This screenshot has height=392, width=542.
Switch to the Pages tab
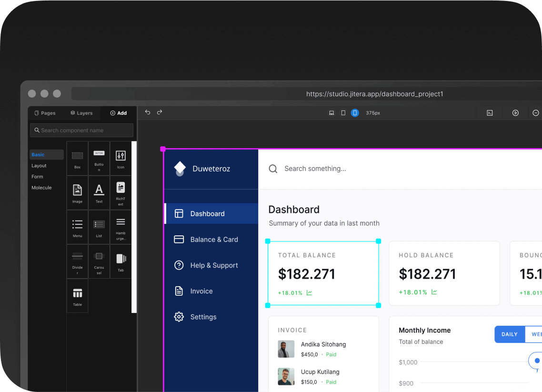45,113
